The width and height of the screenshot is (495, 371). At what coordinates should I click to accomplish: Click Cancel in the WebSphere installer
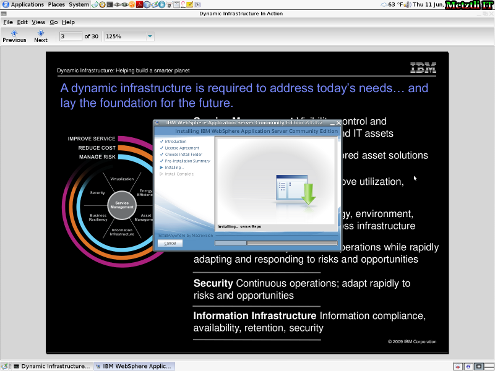point(170,243)
